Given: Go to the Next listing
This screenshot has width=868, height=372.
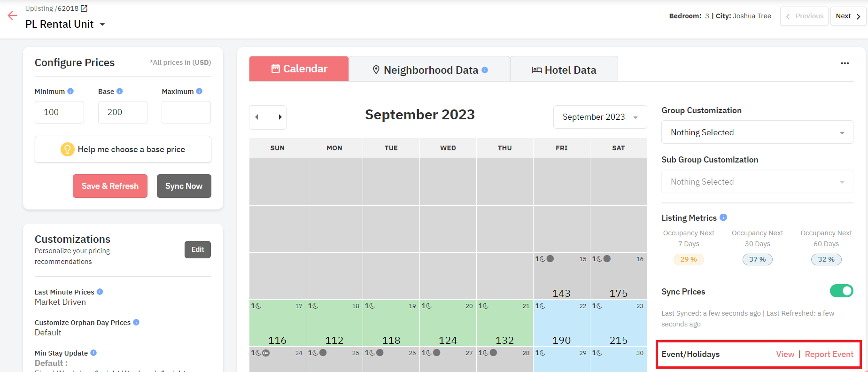Looking at the screenshot, I should 848,16.
